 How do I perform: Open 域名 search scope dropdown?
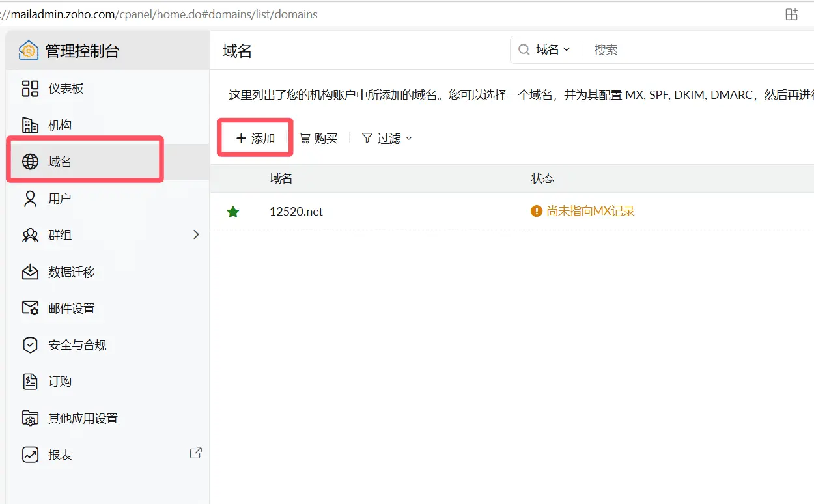[x=552, y=49]
